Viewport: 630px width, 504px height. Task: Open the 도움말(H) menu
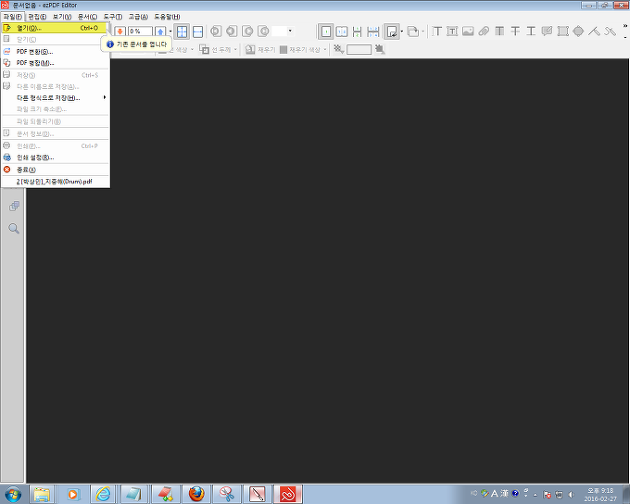(167, 16)
